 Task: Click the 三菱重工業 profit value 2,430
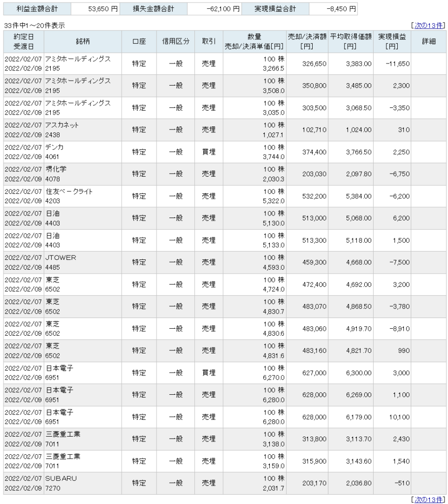click(x=401, y=439)
